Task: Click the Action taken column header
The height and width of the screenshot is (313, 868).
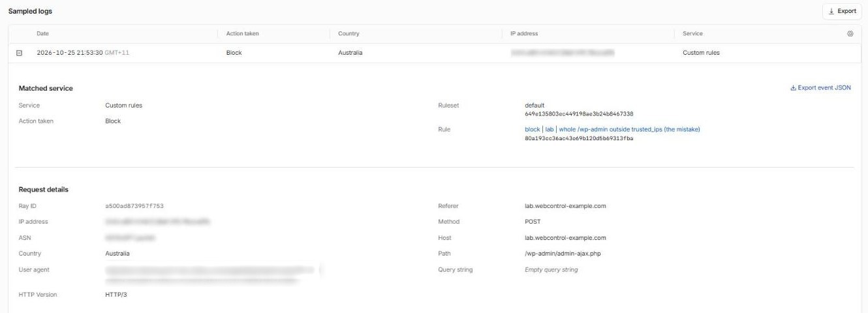Action: 243,33
